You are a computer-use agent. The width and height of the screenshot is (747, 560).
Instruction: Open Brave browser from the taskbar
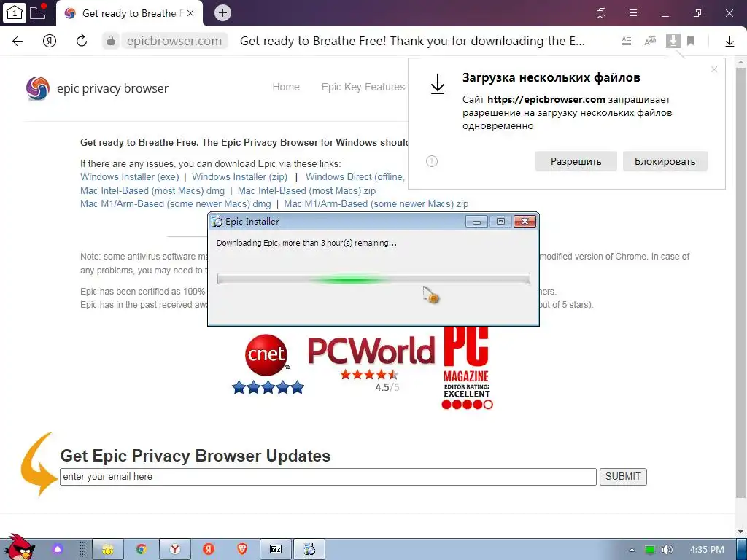click(x=242, y=550)
